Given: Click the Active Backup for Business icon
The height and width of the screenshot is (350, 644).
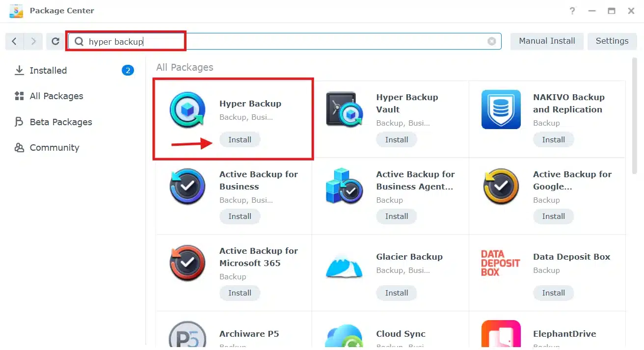Looking at the screenshot, I should (187, 187).
